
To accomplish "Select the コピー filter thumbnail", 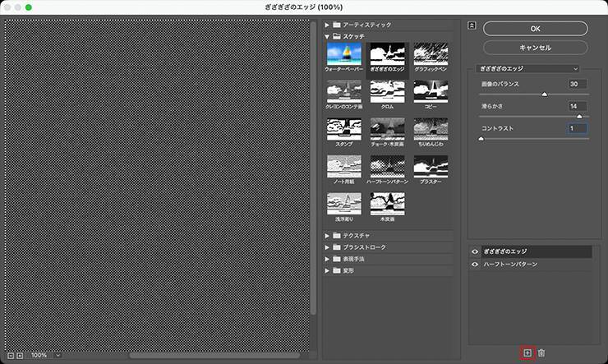I will point(431,91).
